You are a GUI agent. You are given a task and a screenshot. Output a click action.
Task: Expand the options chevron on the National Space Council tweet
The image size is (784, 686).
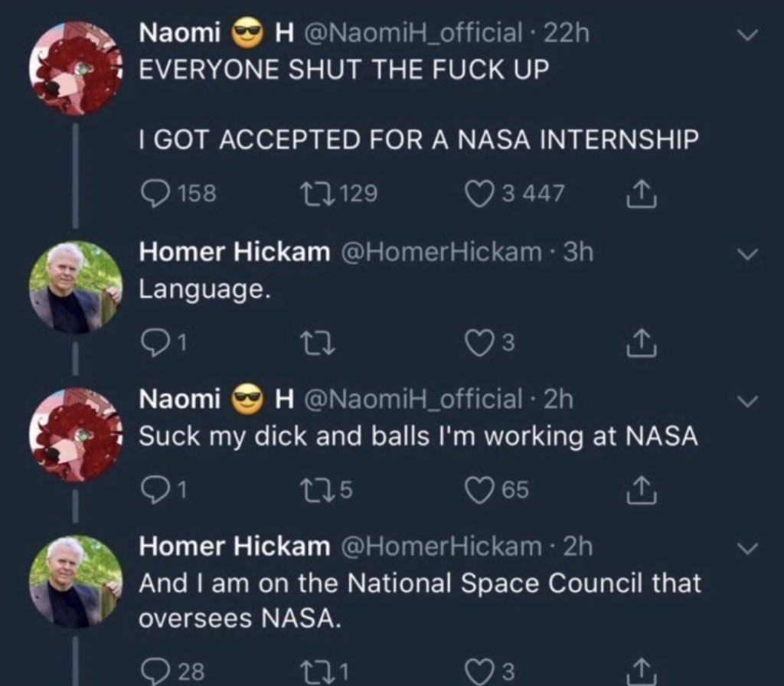click(748, 548)
